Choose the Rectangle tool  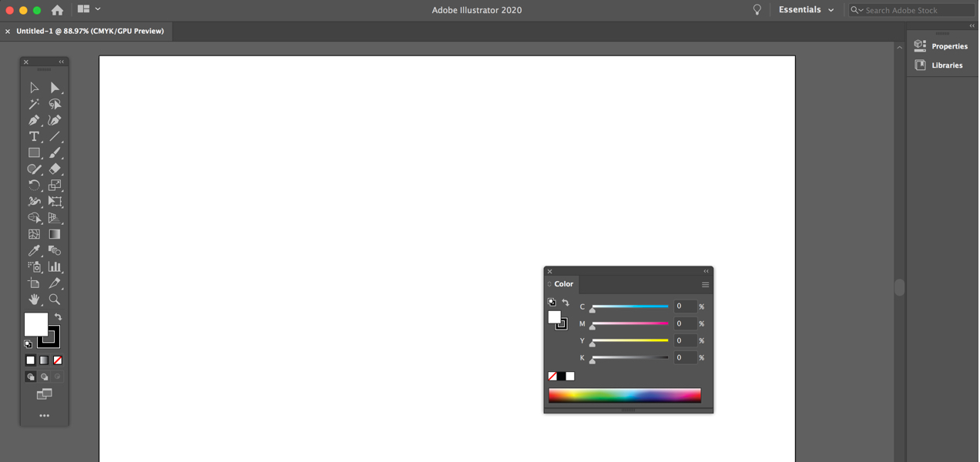34,152
